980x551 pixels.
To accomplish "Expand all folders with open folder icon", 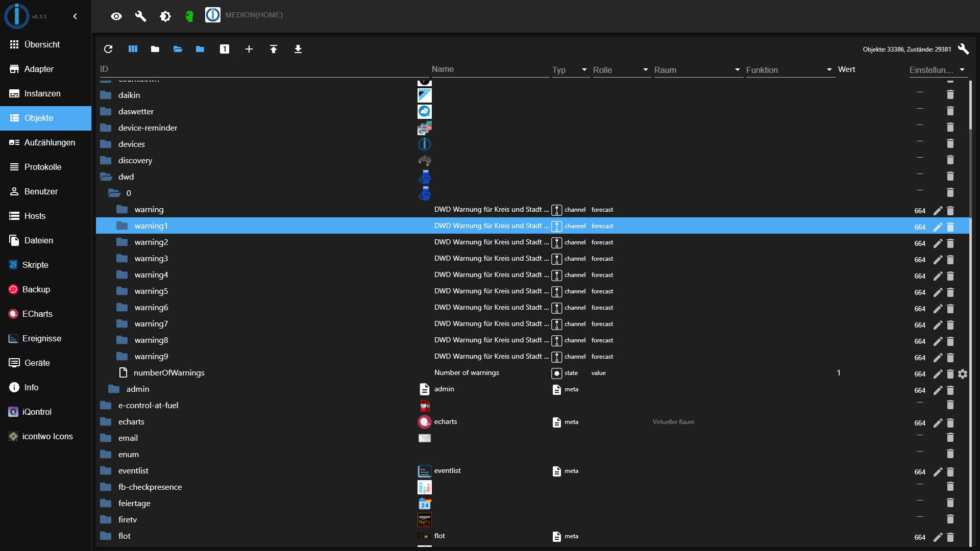I will tap(178, 49).
